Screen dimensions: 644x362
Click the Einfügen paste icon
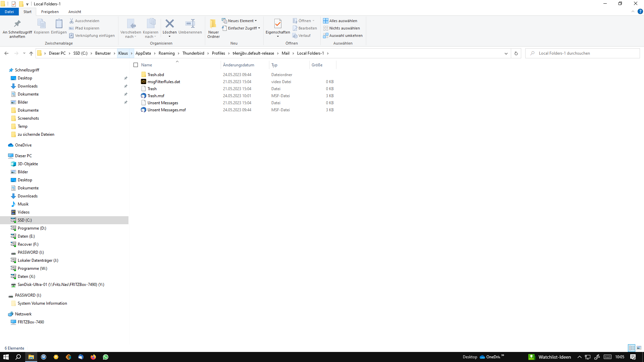click(59, 24)
